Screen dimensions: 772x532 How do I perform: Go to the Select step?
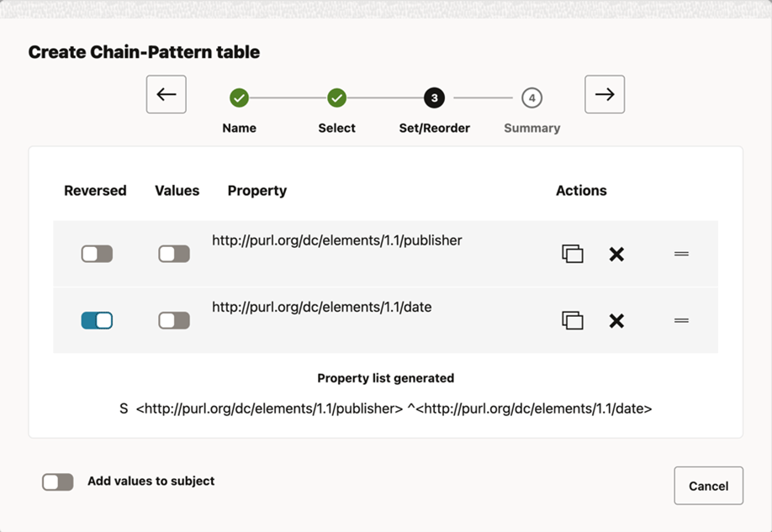point(336,98)
